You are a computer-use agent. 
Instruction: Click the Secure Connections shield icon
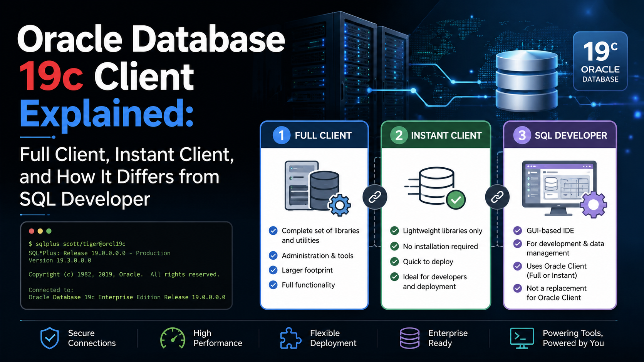[50, 338]
